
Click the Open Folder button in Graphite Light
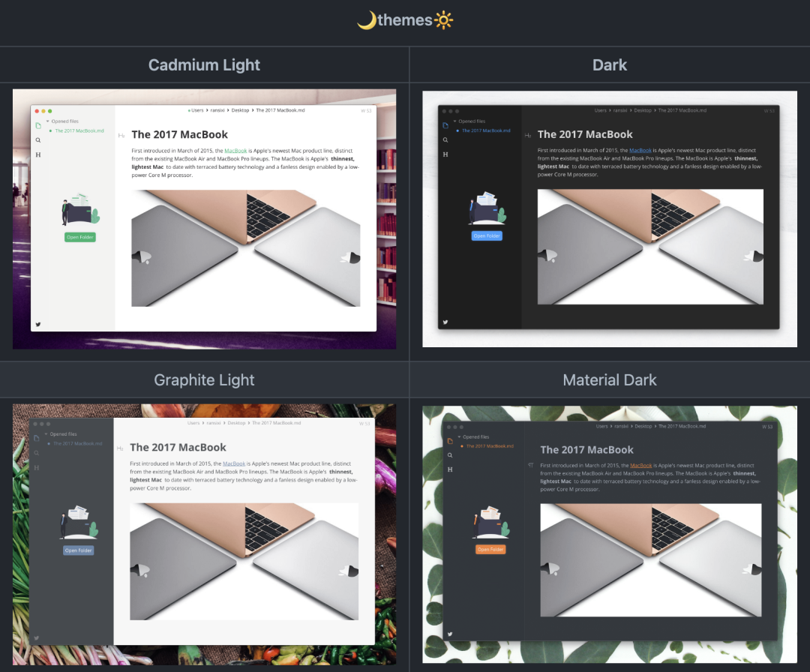79,550
